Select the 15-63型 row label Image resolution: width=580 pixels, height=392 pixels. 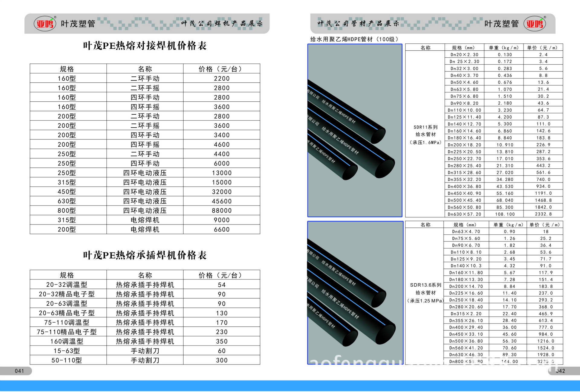(x=68, y=351)
